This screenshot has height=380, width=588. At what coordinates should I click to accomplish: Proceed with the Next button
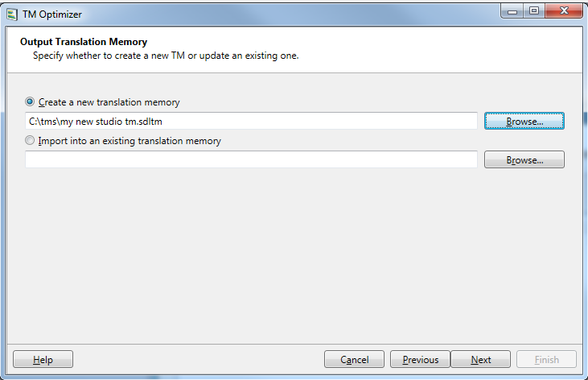click(x=481, y=359)
